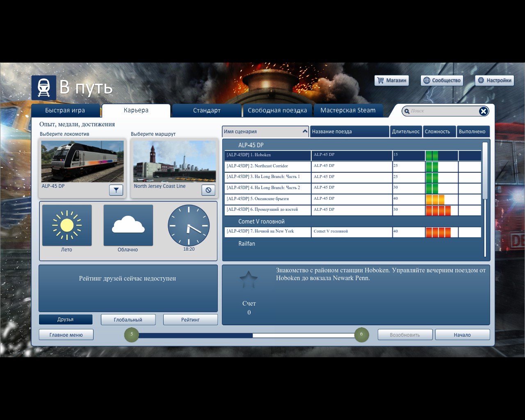Click Рейтинг друзей сейчас недоступен message
The image size is (525, 420).
pyautogui.click(x=128, y=278)
